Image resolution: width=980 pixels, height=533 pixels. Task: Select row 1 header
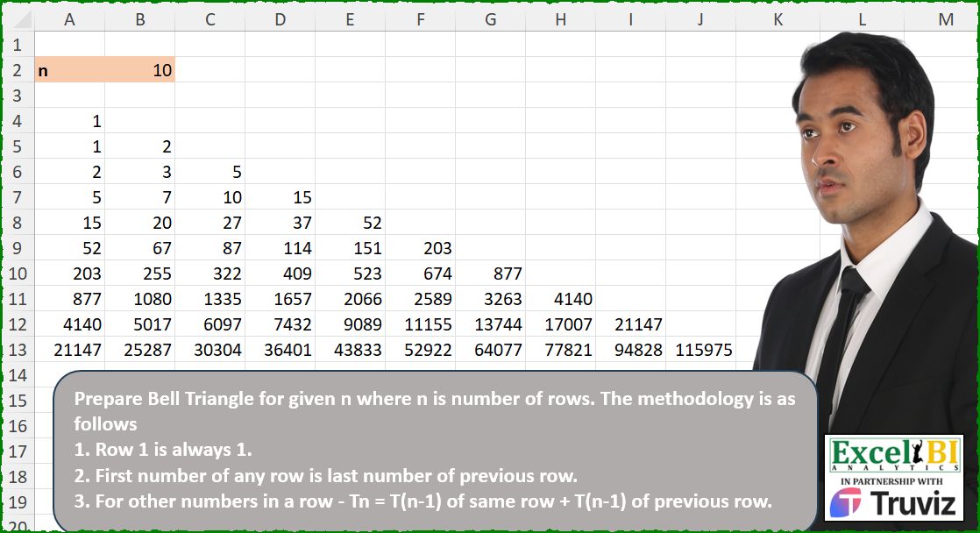tap(18, 45)
